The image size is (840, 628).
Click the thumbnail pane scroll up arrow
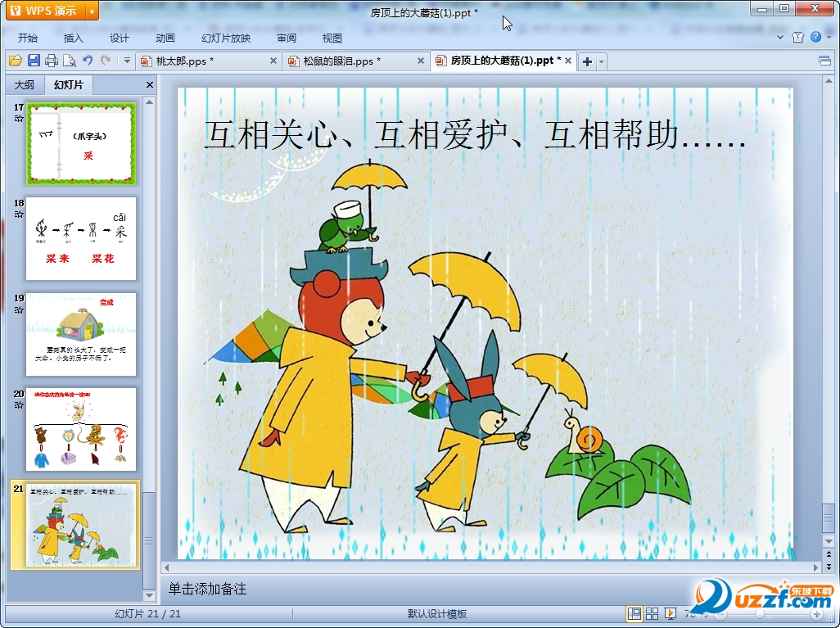(150, 102)
